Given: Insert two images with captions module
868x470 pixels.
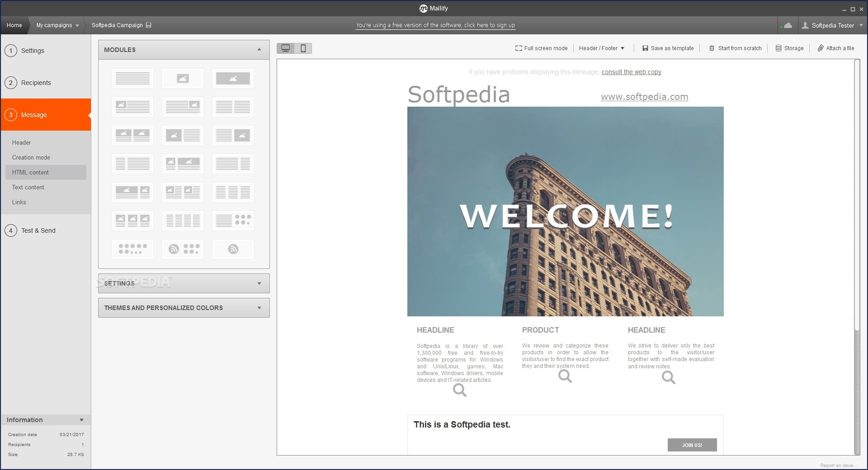Looking at the screenshot, I should pyautogui.click(x=132, y=135).
